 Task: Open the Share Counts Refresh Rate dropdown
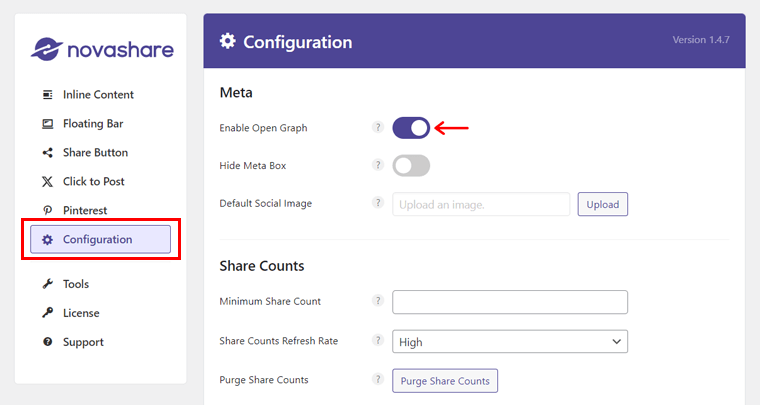point(510,342)
